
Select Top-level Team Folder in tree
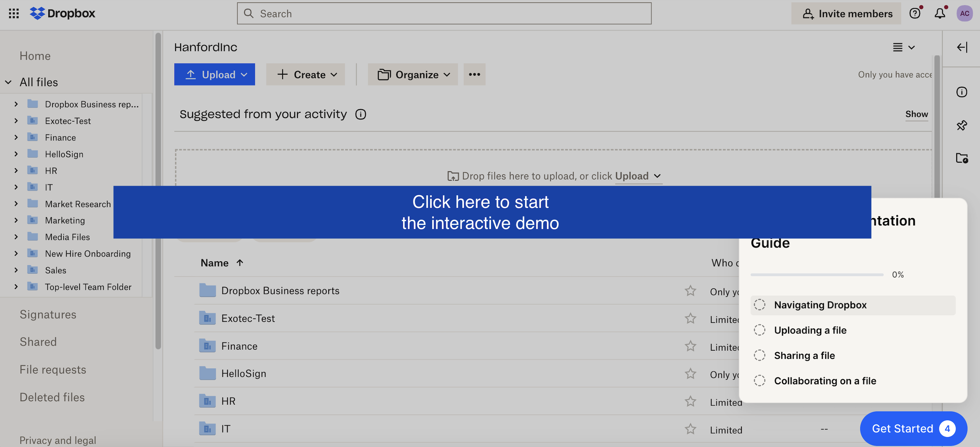coord(88,287)
